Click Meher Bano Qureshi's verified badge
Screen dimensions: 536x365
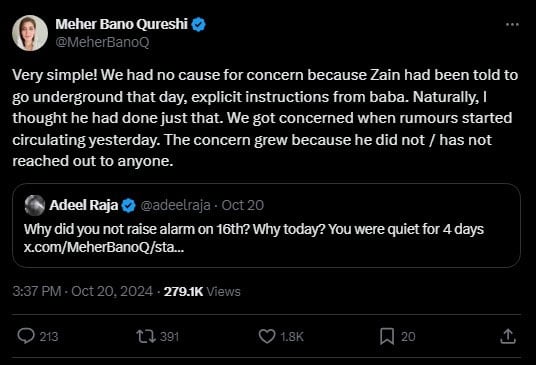click(198, 25)
